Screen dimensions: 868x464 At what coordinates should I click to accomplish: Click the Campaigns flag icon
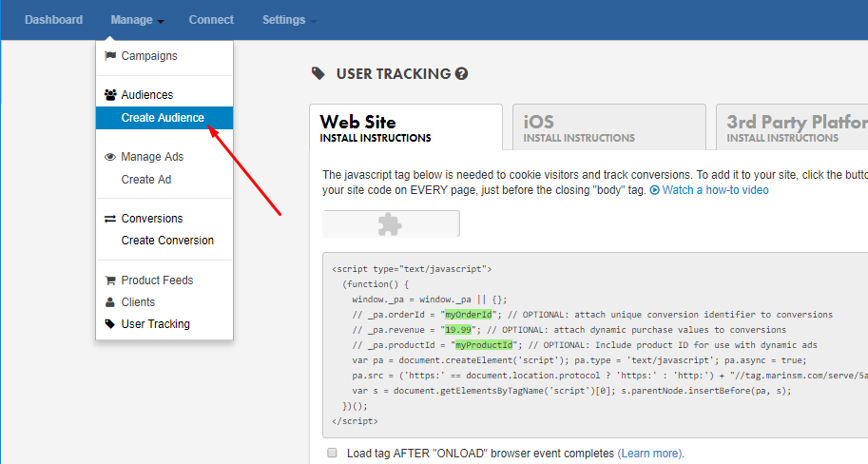[110, 55]
